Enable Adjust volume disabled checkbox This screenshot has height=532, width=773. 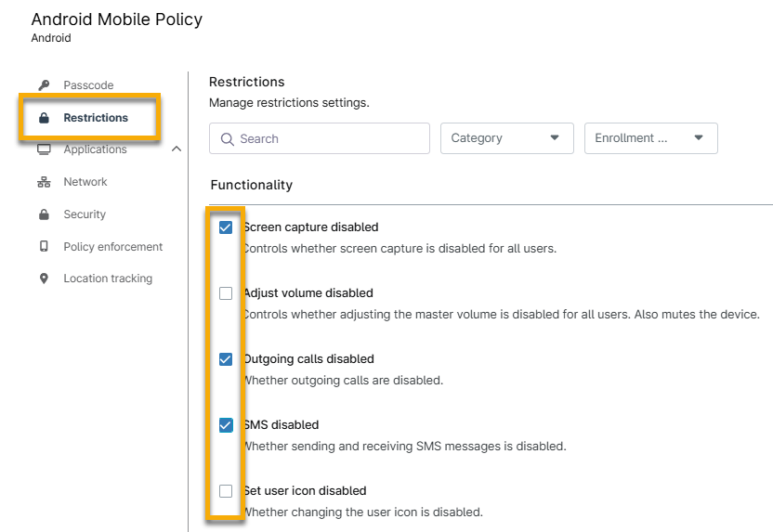(x=226, y=293)
